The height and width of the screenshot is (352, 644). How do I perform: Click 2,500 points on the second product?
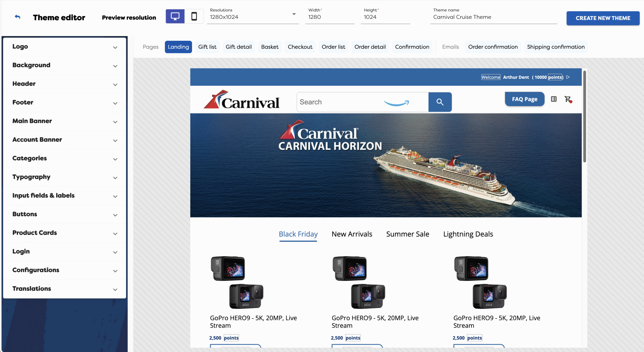point(345,338)
